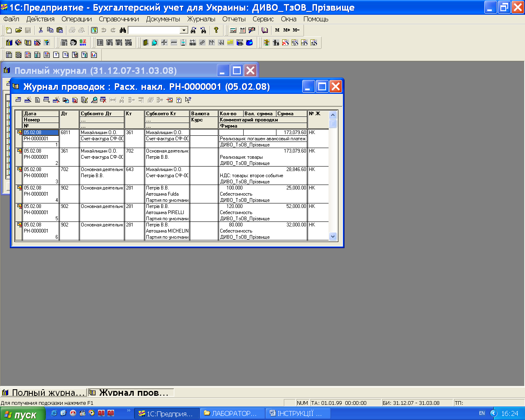
Task: Open the Файл menu
Action: click(11, 19)
